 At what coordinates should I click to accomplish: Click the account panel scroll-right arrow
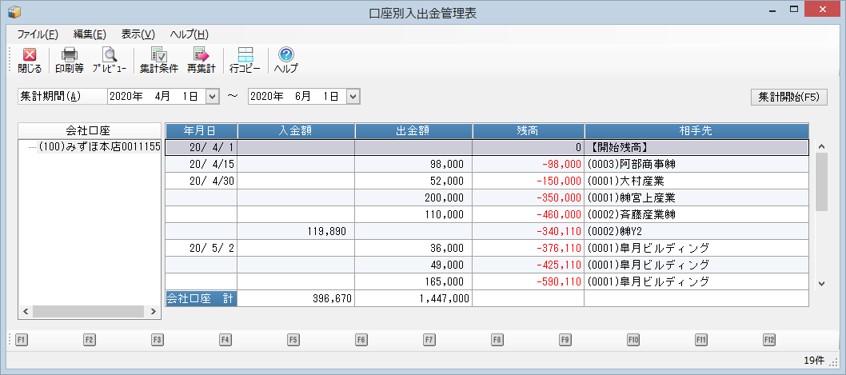coord(153,311)
